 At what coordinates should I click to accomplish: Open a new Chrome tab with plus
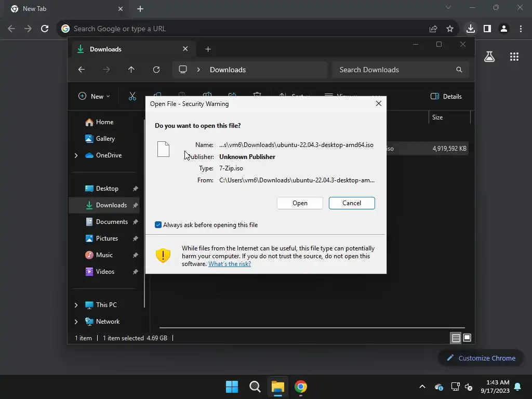[x=140, y=9]
